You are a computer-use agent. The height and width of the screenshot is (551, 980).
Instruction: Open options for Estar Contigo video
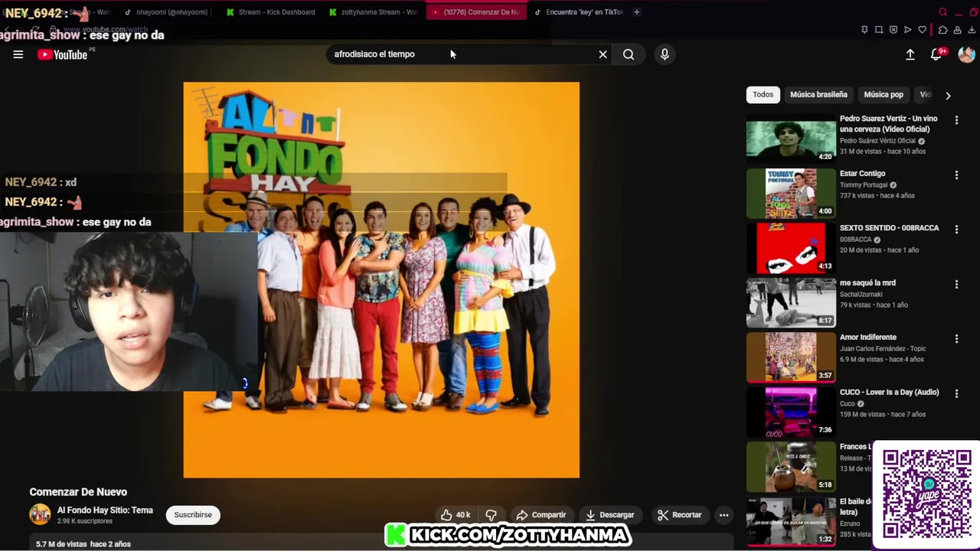pos(956,175)
